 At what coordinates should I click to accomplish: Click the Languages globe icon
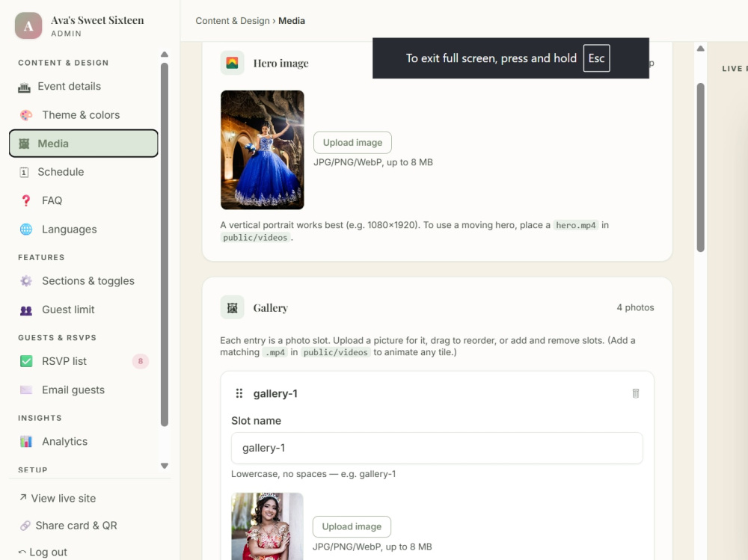[x=26, y=230]
